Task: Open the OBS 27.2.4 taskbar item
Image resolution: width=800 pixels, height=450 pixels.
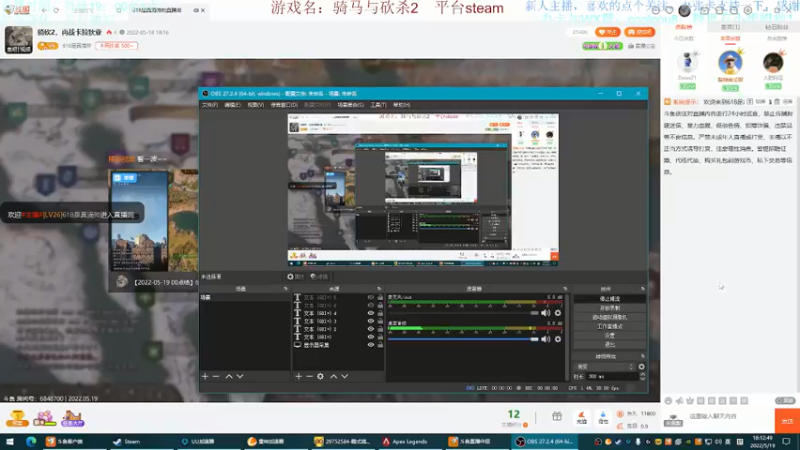Action: point(544,441)
